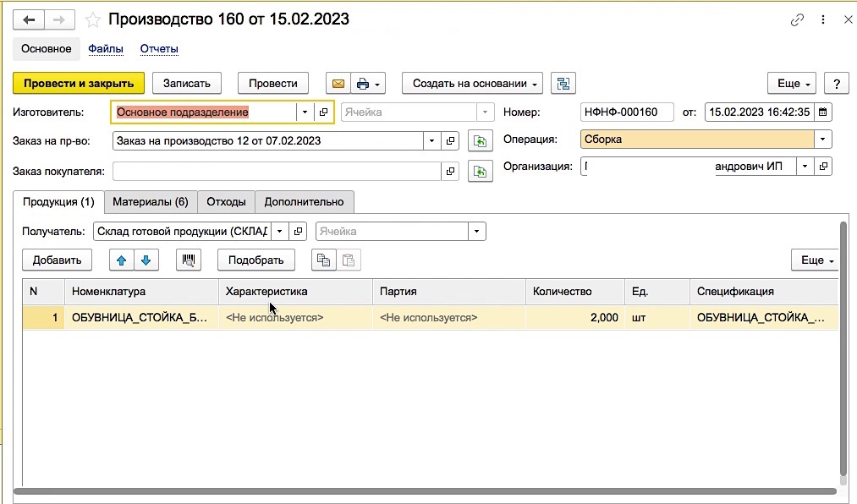The height and width of the screenshot is (504, 857).
Task: Focus the Номер input field
Action: (627, 112)
